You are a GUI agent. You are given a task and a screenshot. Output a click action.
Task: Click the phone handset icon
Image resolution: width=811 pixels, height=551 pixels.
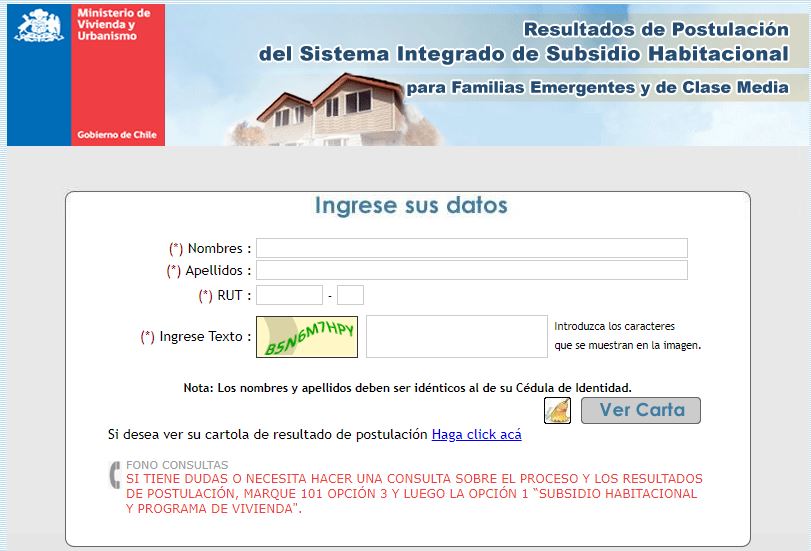point(114,477)
